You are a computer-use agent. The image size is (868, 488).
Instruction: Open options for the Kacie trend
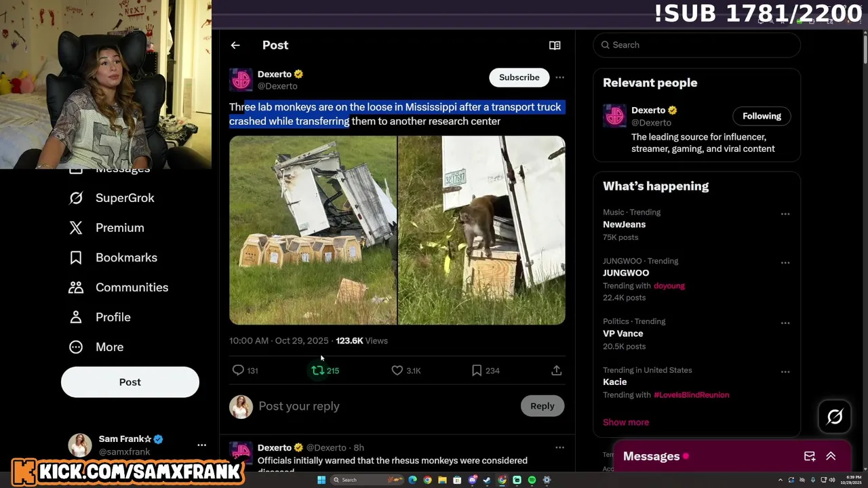785,372
